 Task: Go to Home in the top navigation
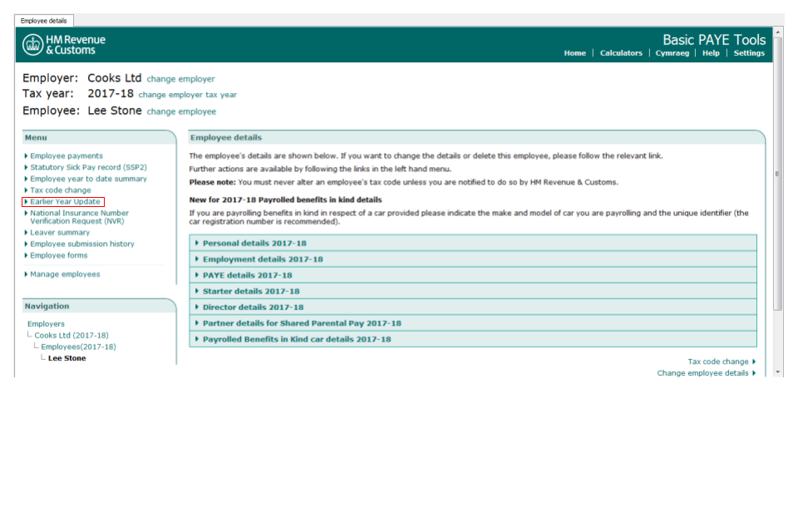click(x=574, y=53)
